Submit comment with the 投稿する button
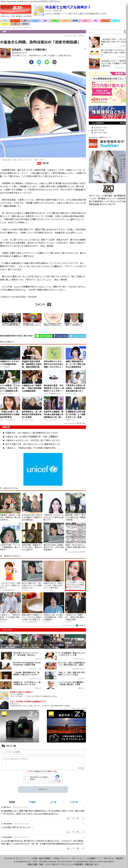The width and height of the screenshot is (128, 868). click(x=43, y=789)
